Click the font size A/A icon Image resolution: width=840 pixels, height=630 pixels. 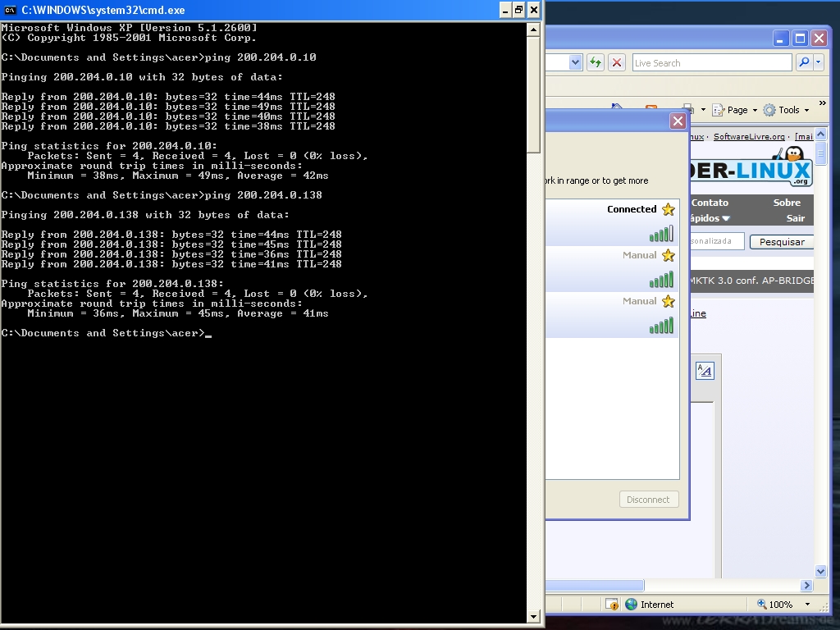coord(705,371)
